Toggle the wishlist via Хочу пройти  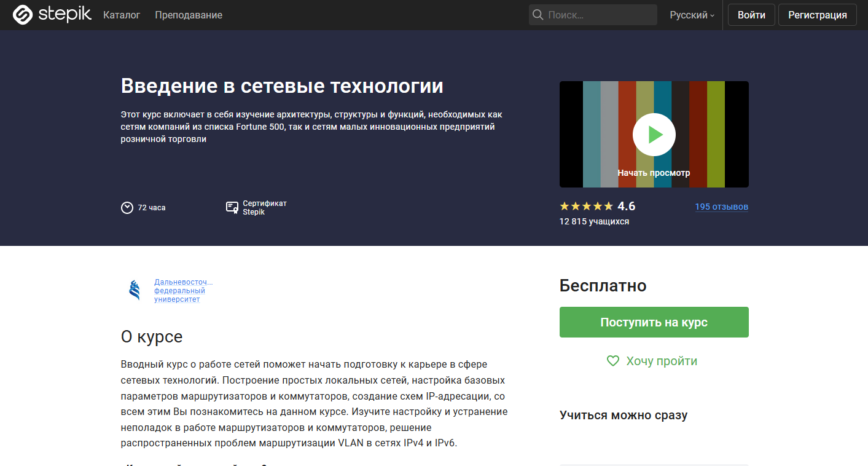coord(660,361)
